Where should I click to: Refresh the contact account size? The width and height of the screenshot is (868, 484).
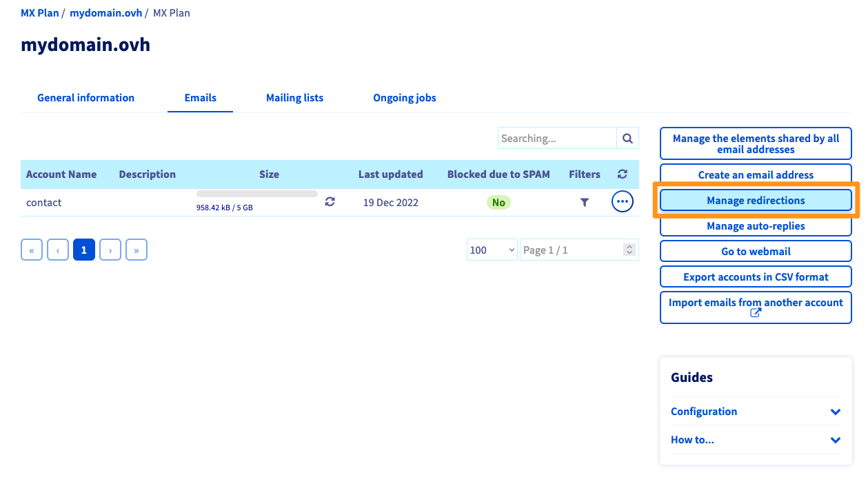tap(330, 201)
